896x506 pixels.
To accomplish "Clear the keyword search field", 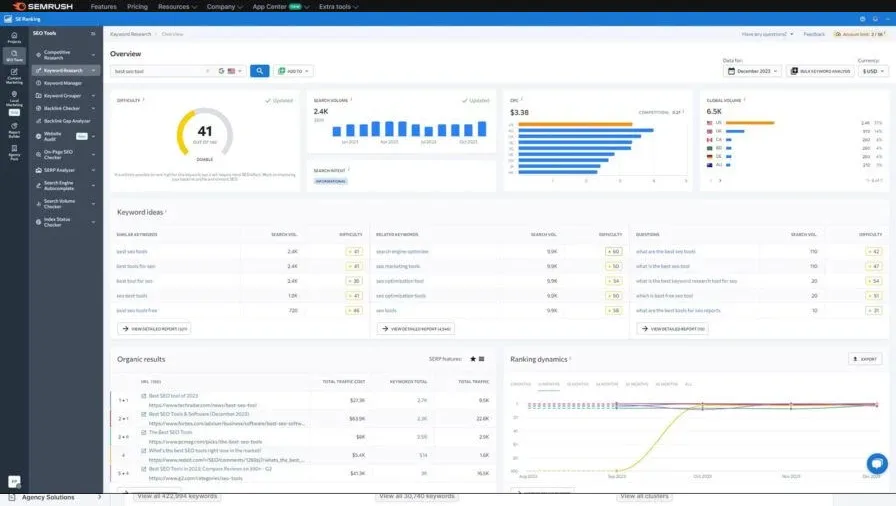I will [207, 71].
